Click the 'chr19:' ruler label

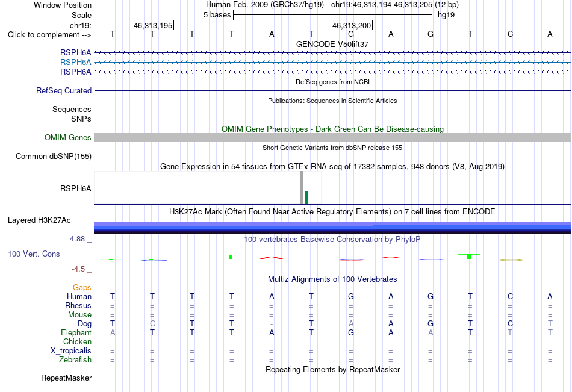[x=81, y=25]
